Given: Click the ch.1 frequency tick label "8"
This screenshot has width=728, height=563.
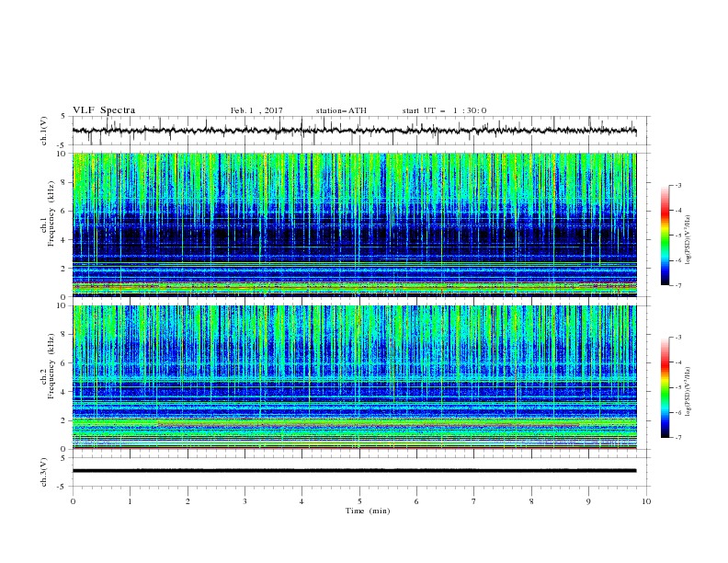Looking at the screenshot, I should click(63, 182).
